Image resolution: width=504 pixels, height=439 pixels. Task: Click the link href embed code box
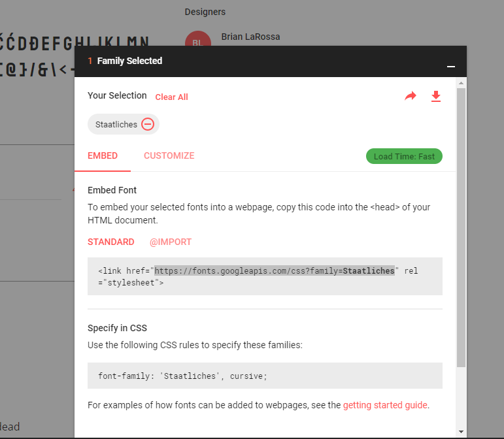(265, 276)
